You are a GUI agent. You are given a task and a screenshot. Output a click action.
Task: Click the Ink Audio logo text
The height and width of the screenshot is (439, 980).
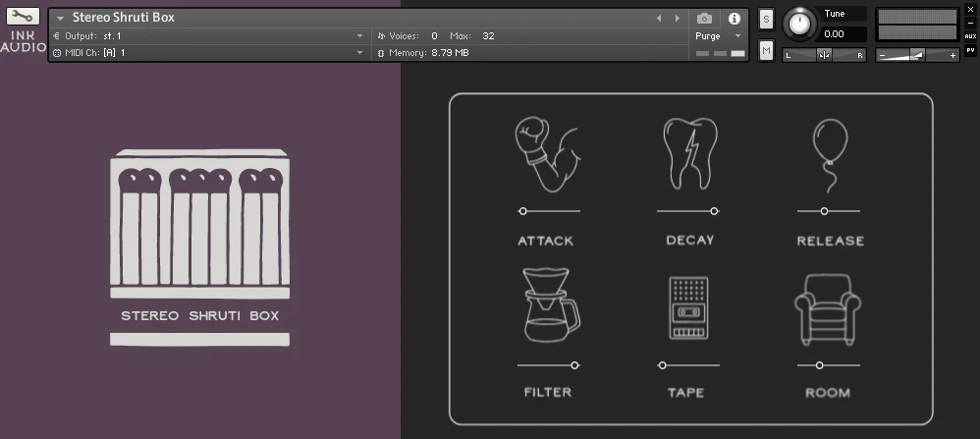[24, 41]
